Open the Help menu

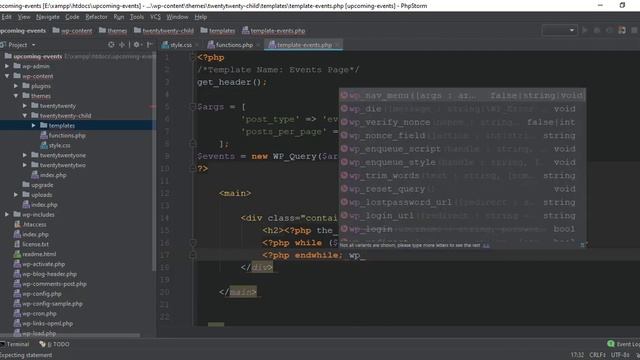(x=200, y=17)
